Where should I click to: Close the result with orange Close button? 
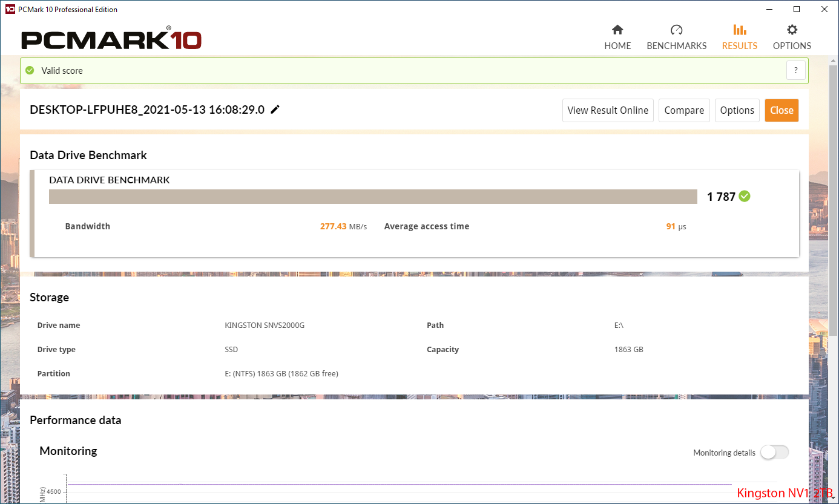point(781,110)
